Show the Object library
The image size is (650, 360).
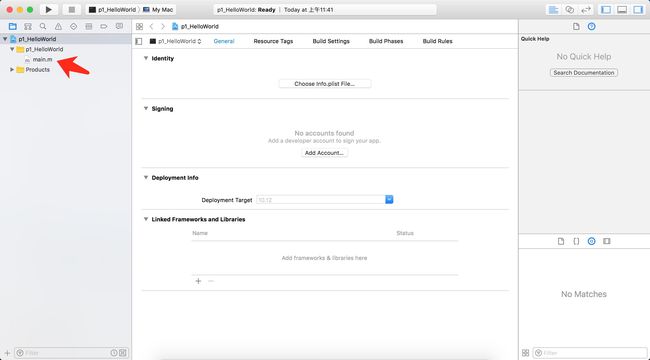(592, 241)
